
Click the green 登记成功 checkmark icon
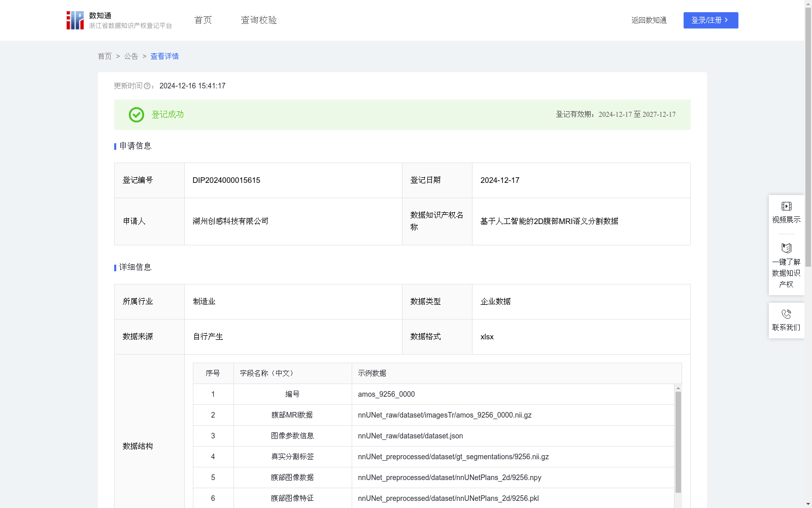pyautogui.click(x=136, y=115)
